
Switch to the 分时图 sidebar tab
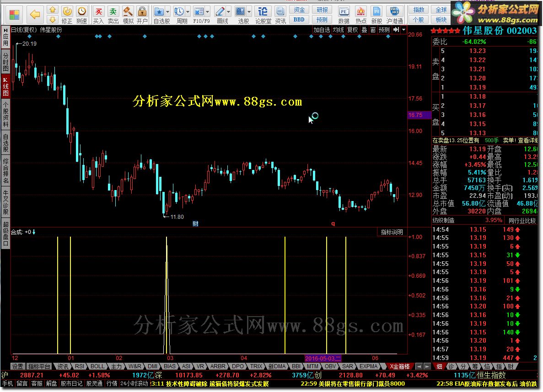(5, 62)
